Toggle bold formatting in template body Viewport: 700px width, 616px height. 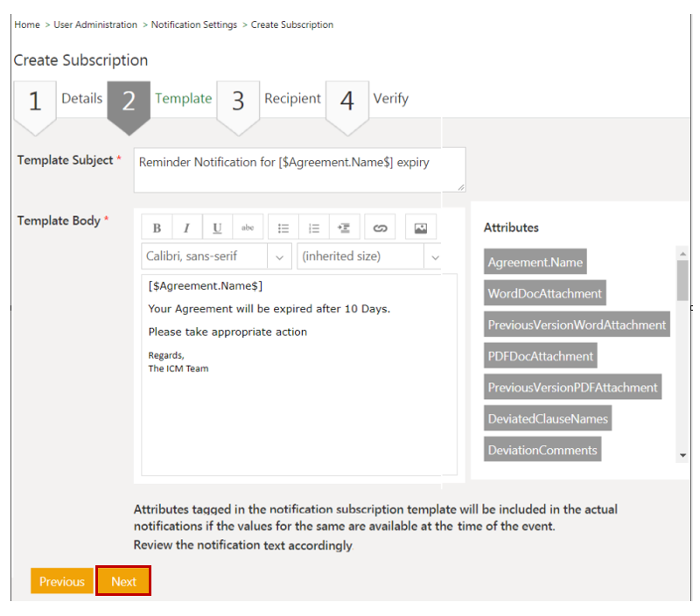tap(157, 228)
